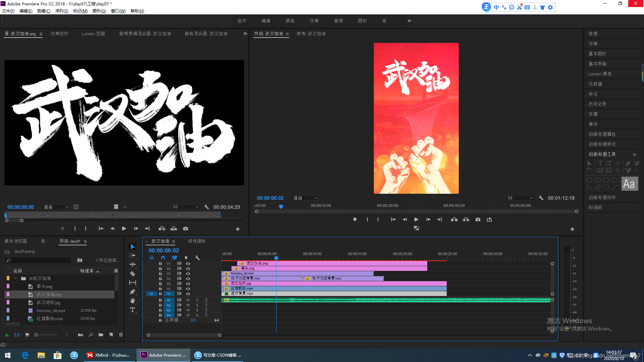
Task: Toggle lock on track V3
Action: (160, 284)
